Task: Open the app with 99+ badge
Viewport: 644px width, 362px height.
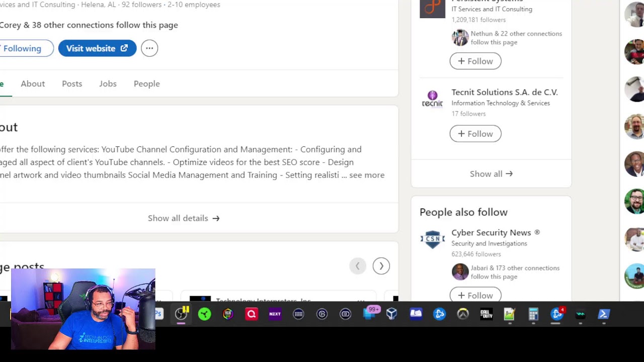Action: (x=370, y=313)
